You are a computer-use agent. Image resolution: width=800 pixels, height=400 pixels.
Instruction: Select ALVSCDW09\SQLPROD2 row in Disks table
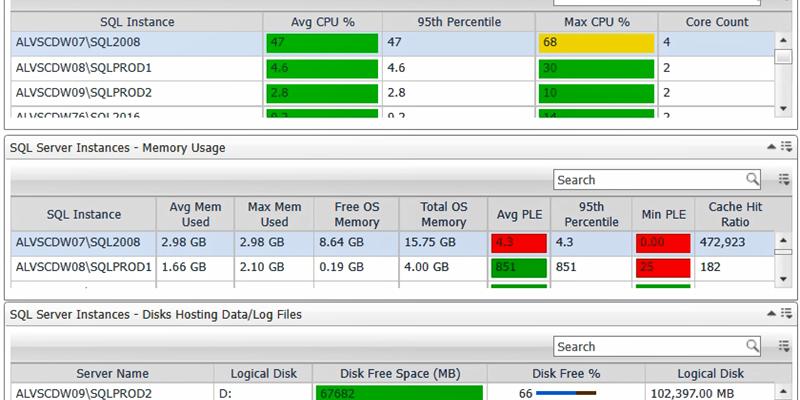click(x=393, y=393)
